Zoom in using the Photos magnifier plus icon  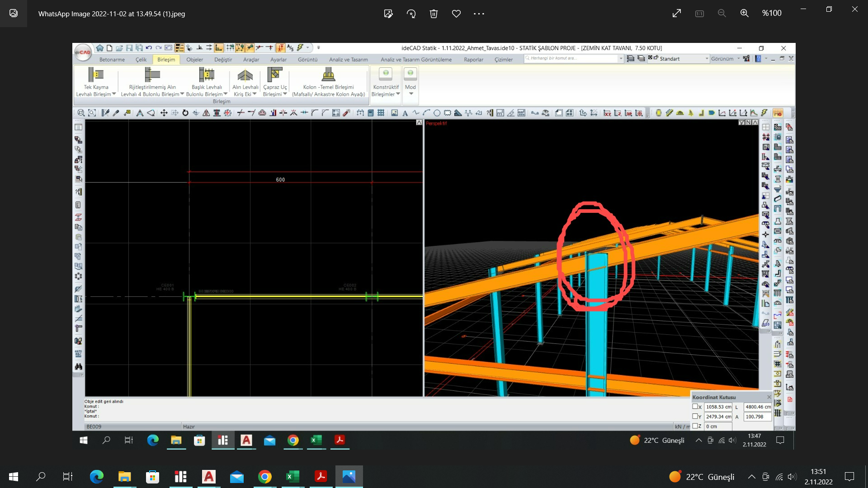click(x=745, y=13)
